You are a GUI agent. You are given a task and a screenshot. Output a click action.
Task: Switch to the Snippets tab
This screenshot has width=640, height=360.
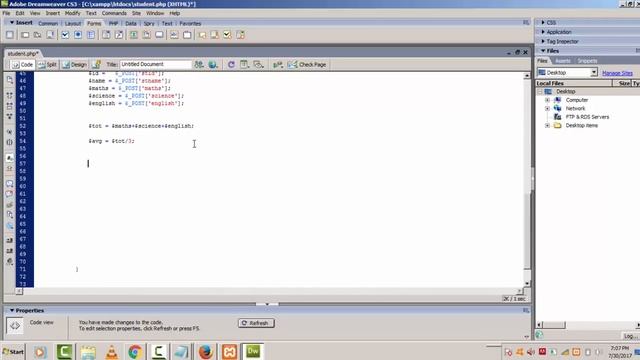[x=587, y=61]
